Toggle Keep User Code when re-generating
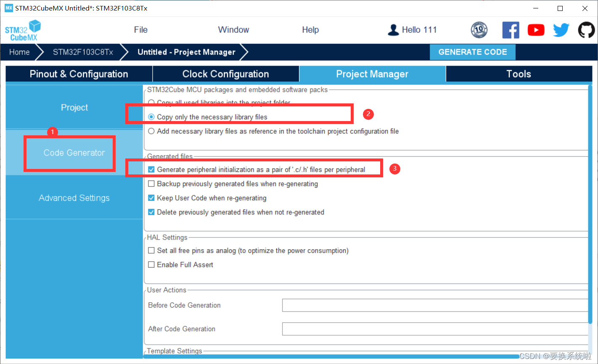 [x=151, y=198]
